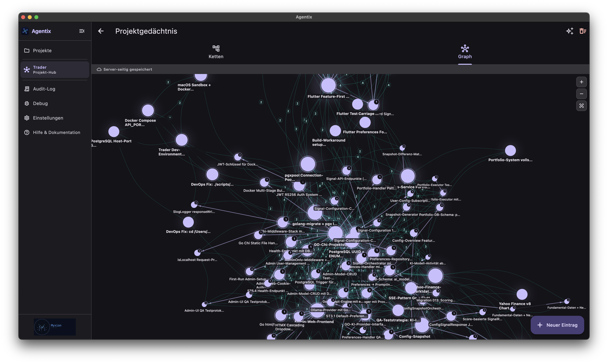Select the PostgreSQL Host-Port node
608x364 pixels.
[114, 132]
